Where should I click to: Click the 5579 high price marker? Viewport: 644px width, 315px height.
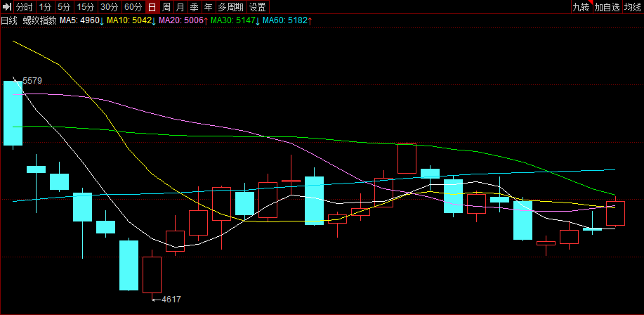point(32,81)
